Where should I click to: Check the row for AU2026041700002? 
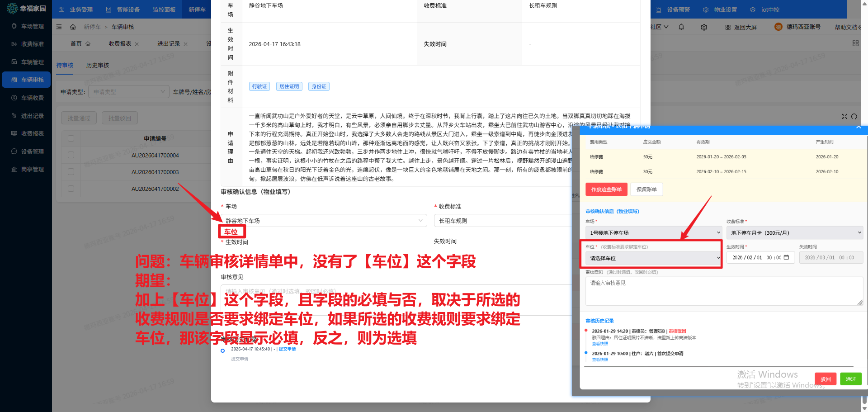[71, 189]
